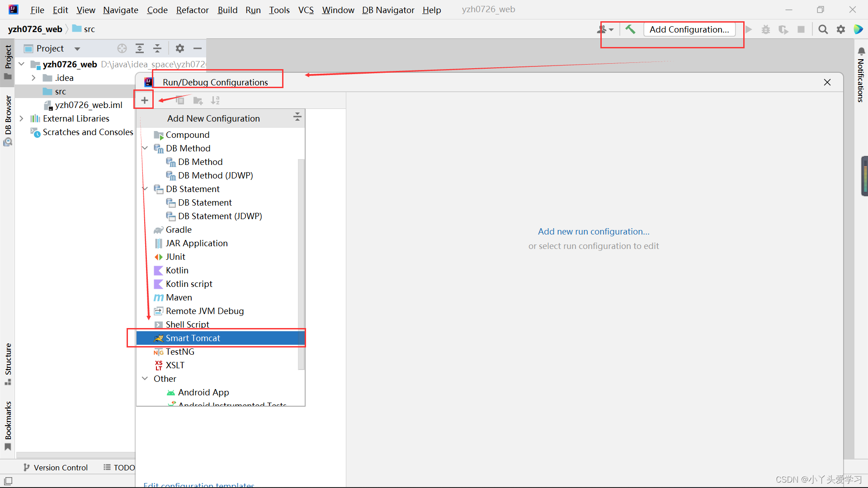The image size is (868, 488).
Task: Collapse the yzh0726_web project root
Action: [x=21, y=64]
